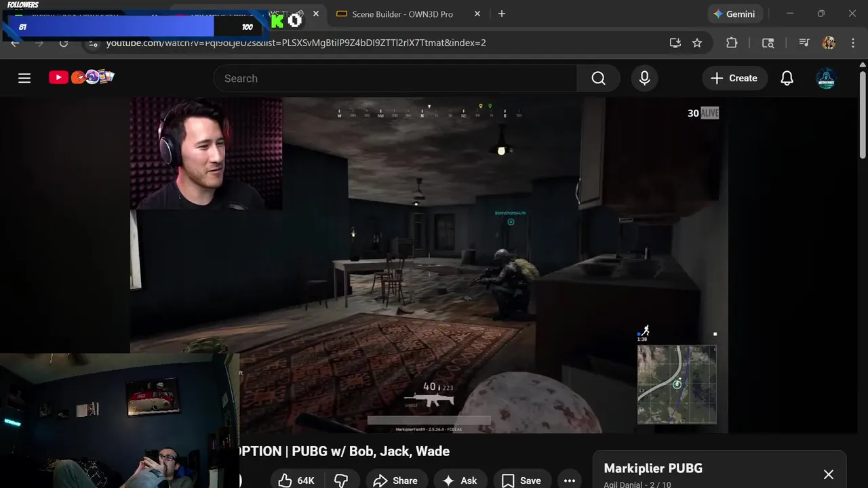This screenshot has width=868, height=488.
Task: Click the address bar URL
Action: (296, 43)
